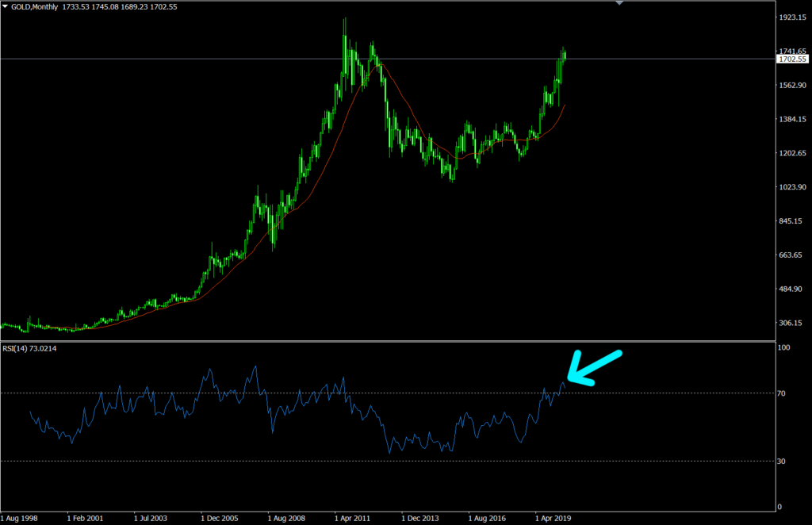Screen dimensions: 812x525
Task: Click the 1023.90 price axis label
Action: pos(792,187)
